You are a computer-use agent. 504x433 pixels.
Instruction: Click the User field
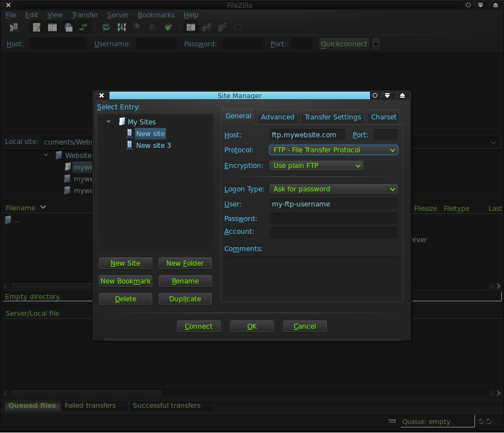(x=334, y=204)
